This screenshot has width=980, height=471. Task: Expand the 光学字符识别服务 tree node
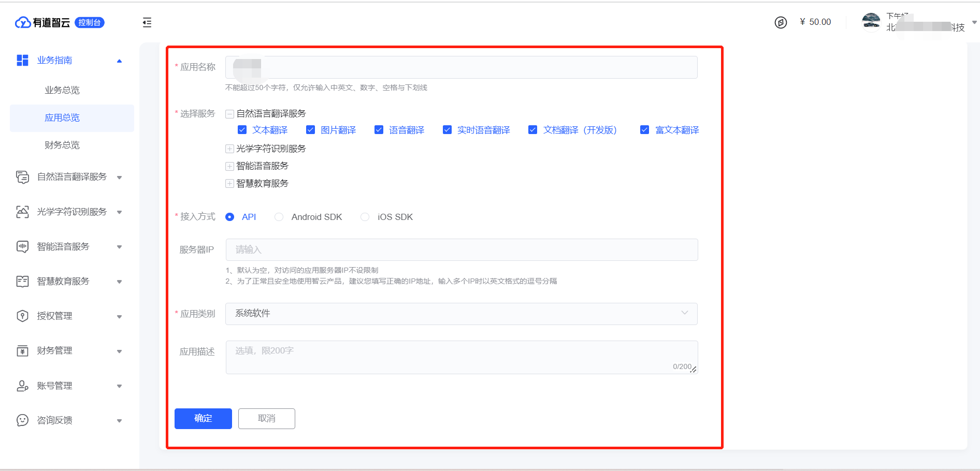click(229, 149)
